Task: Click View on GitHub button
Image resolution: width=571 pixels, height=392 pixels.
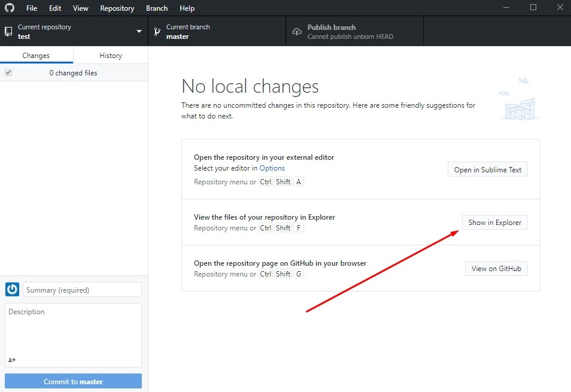Action: click(496, 269)
